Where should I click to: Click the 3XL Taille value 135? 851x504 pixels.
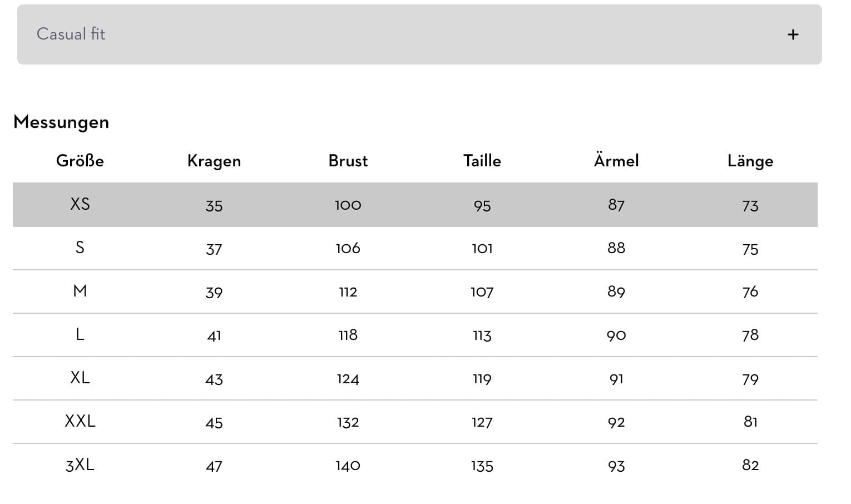pos(482,466)
